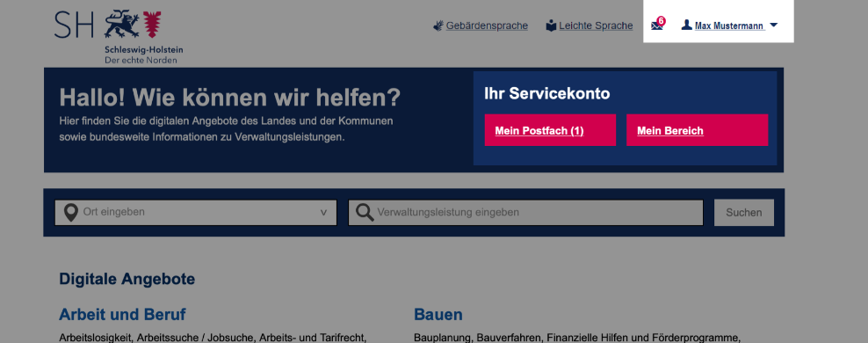Click the magnifying glass search icon
This screenshot has height=343, width=868.
[365, 213]
